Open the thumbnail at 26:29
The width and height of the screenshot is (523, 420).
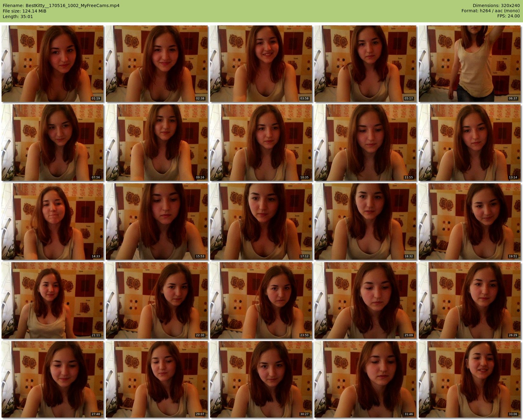[x=469, y=300]
